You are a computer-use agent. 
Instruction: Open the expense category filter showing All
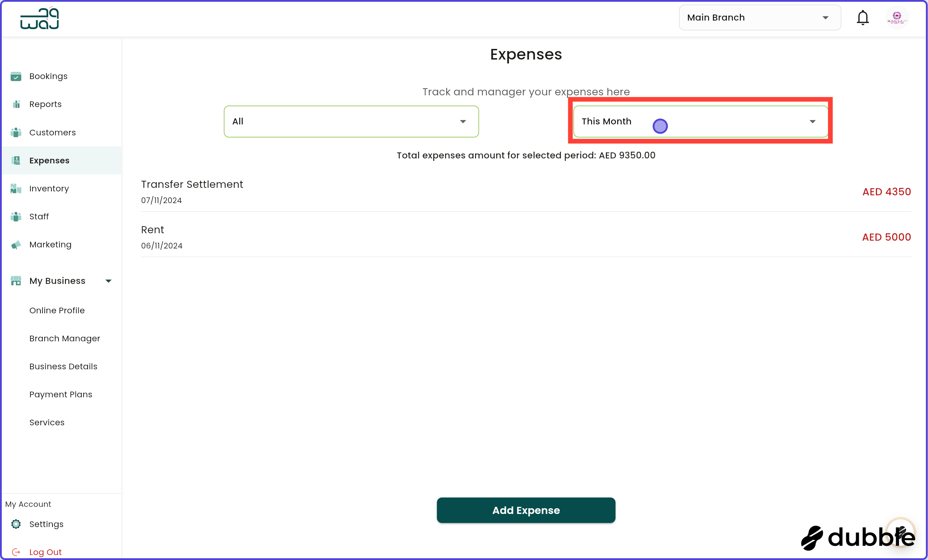pos(351,121)
